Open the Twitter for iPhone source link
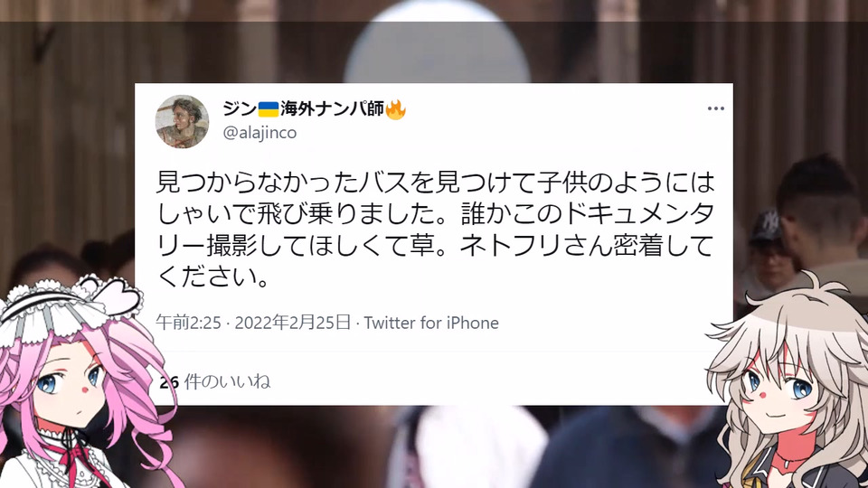Screen dimensions: 868x488 (x=431, y=323)
